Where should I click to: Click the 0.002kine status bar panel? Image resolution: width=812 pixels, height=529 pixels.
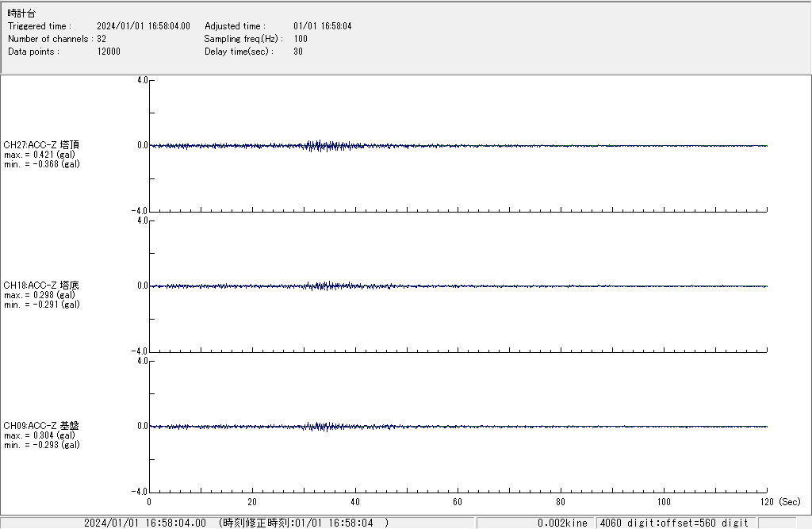coord(561,523)
